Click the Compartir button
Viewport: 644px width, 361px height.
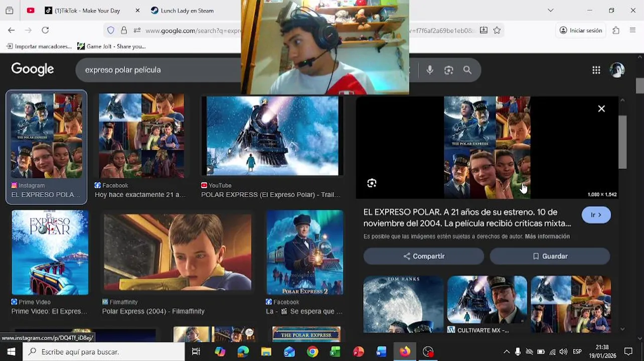424,256
